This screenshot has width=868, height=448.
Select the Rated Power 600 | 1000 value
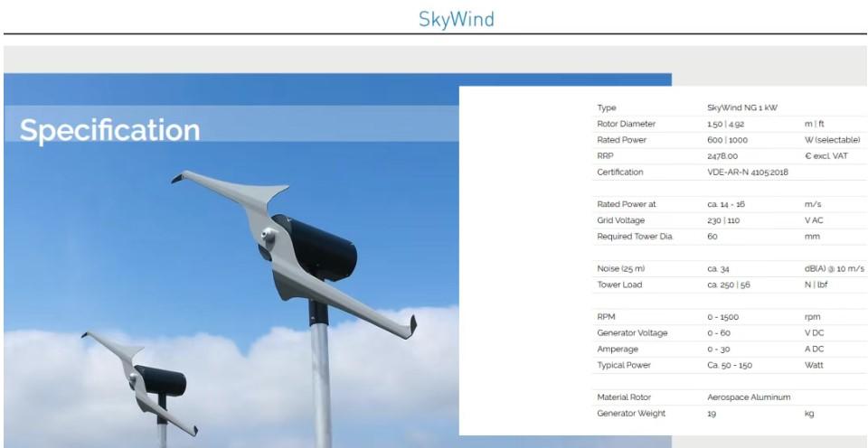[727, 140]
